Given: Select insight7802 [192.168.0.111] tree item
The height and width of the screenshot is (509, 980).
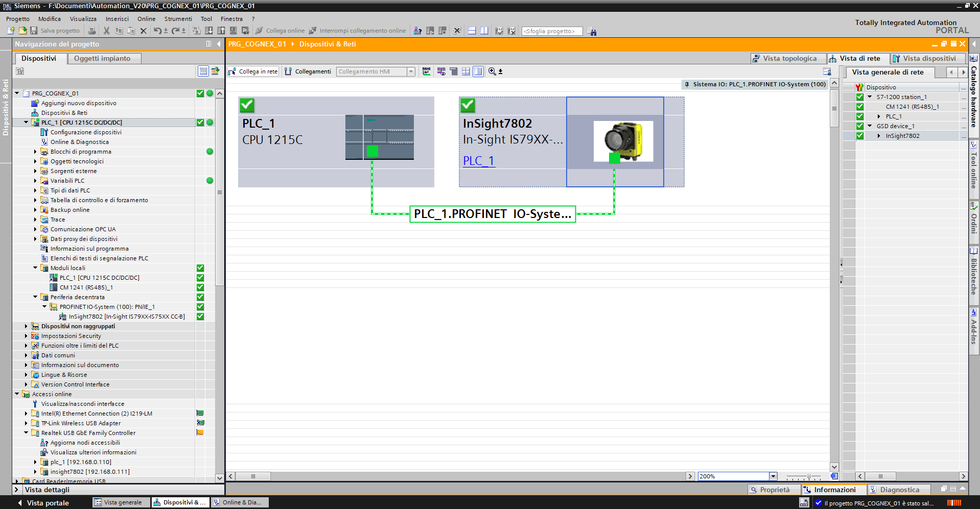Looking at the screenshot, I should pyautogui.click(x=90, y=472).
